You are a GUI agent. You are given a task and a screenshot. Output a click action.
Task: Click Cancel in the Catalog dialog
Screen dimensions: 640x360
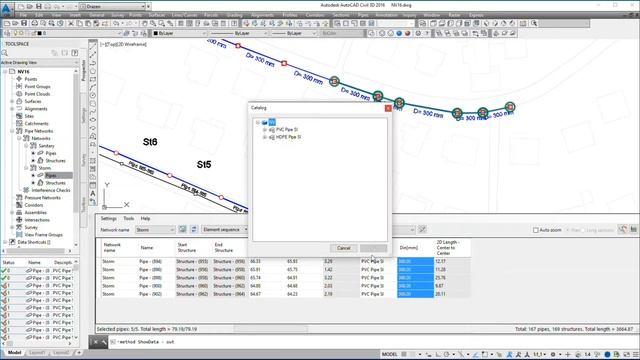pos(344,248)
